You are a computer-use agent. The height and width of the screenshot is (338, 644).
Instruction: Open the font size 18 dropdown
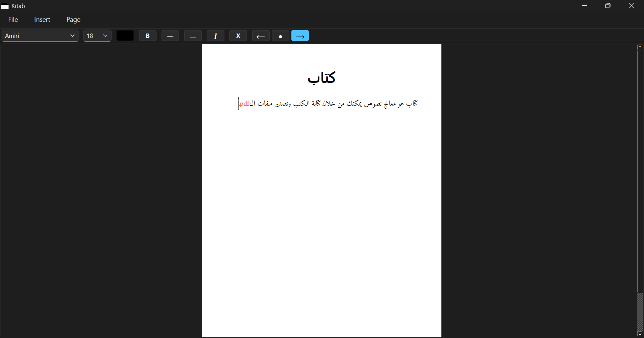pos(97,36)
